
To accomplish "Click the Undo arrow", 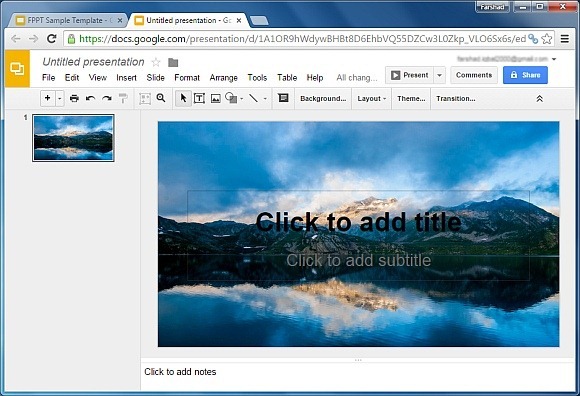I will click(x=91, y=98).
